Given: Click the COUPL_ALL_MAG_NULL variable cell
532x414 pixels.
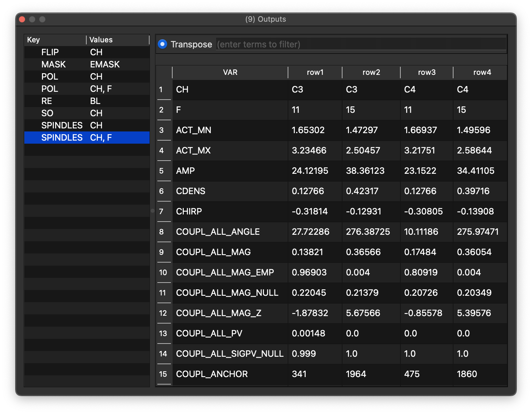Looking at the screenshot, I should 230,293.
